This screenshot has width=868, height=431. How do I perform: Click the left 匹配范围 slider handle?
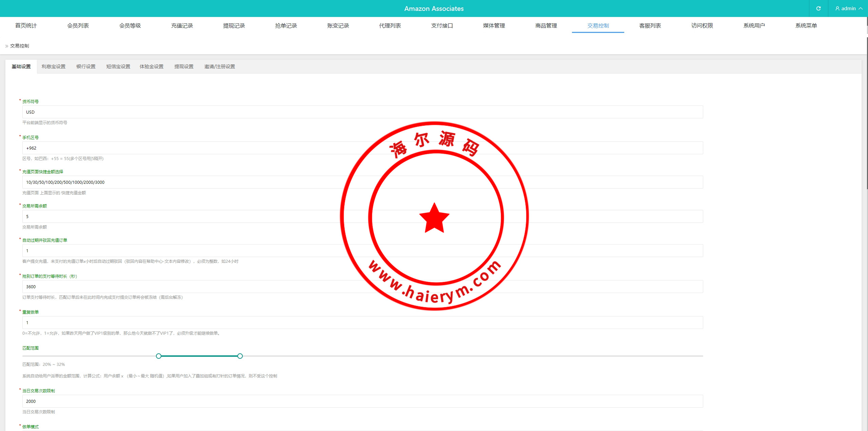pyautogui.click(x=159, y=356)
